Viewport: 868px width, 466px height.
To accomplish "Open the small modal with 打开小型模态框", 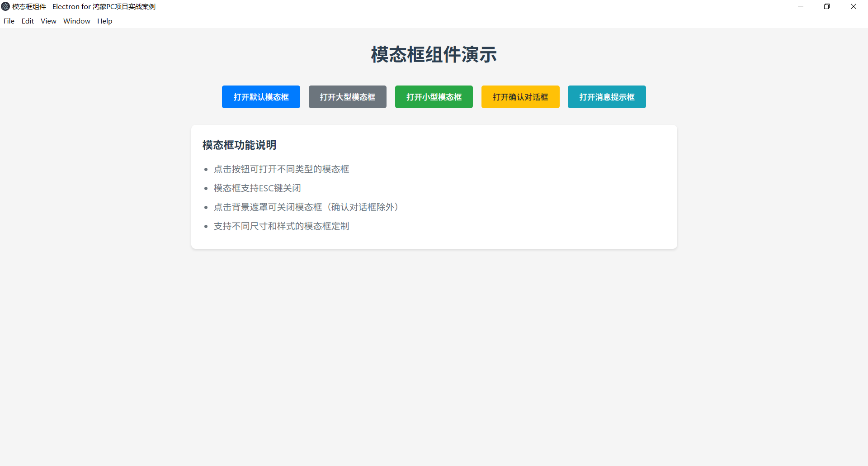I will pyautogui.click(x=434, y=96).
